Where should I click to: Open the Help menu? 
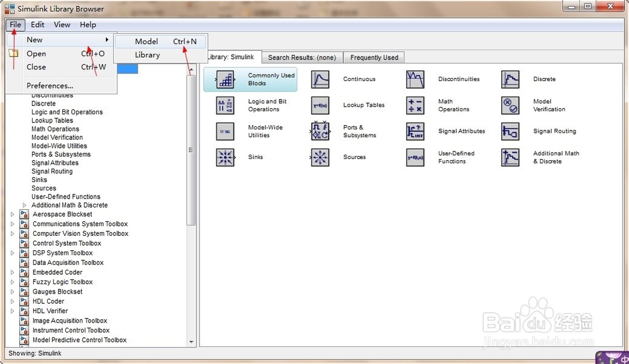point(88,25)
